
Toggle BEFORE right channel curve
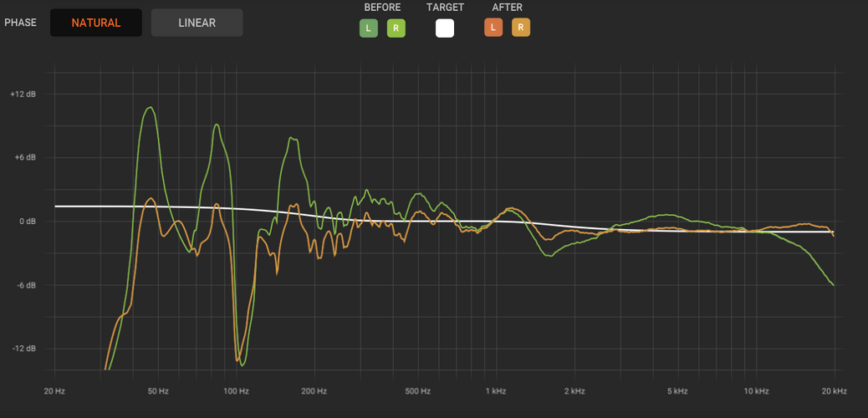click(x=396, y=28)
